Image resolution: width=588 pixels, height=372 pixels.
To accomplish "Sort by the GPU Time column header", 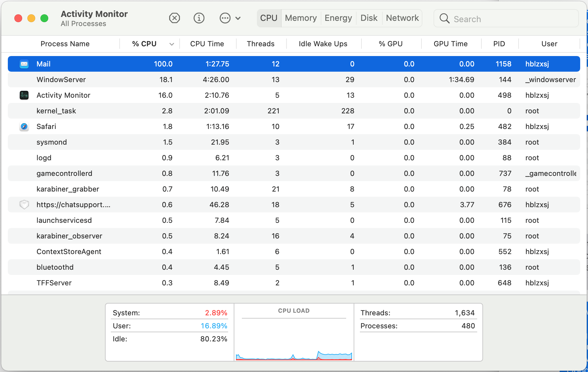I will coord(450,44).
